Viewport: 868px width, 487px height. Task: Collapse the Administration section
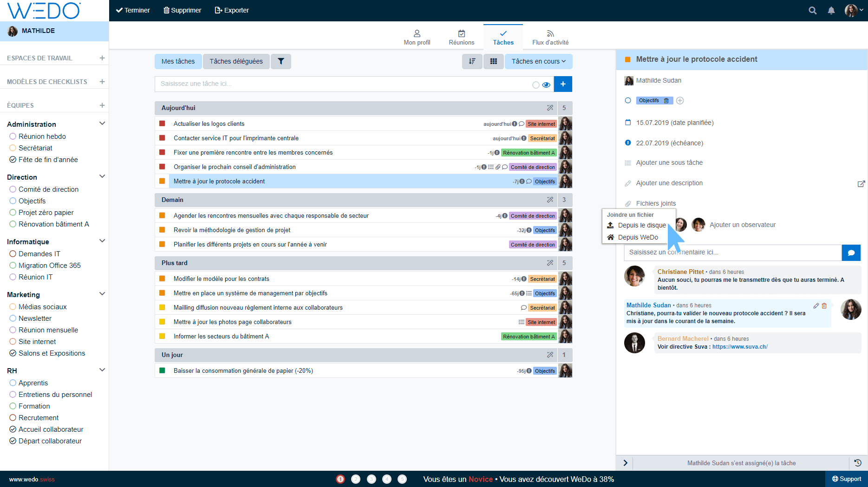[x=102, y=123]
